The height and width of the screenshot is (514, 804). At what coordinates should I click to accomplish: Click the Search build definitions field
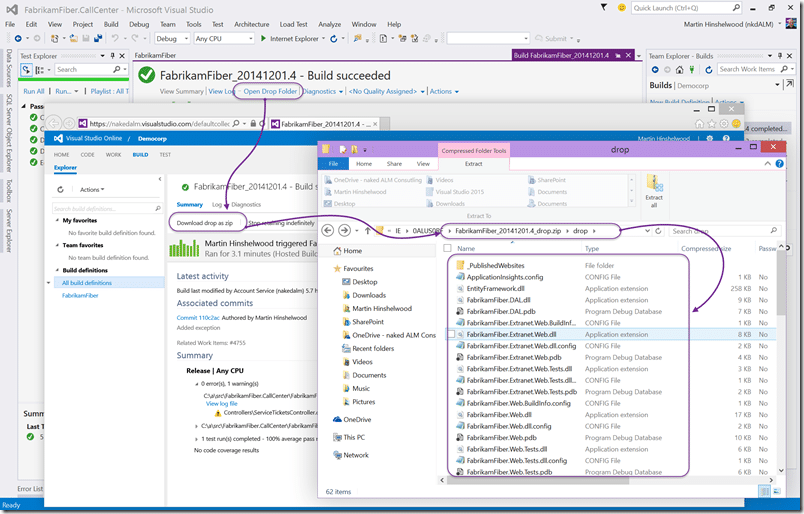pyautogui.click(x=107, y=209)
